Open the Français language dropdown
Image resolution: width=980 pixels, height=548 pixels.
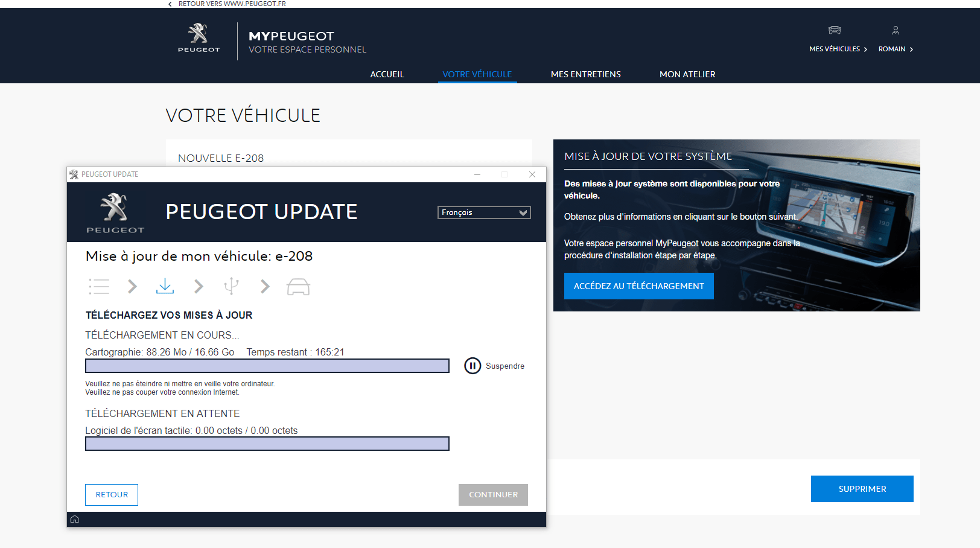pyautogui.click(x=484, y=212)
